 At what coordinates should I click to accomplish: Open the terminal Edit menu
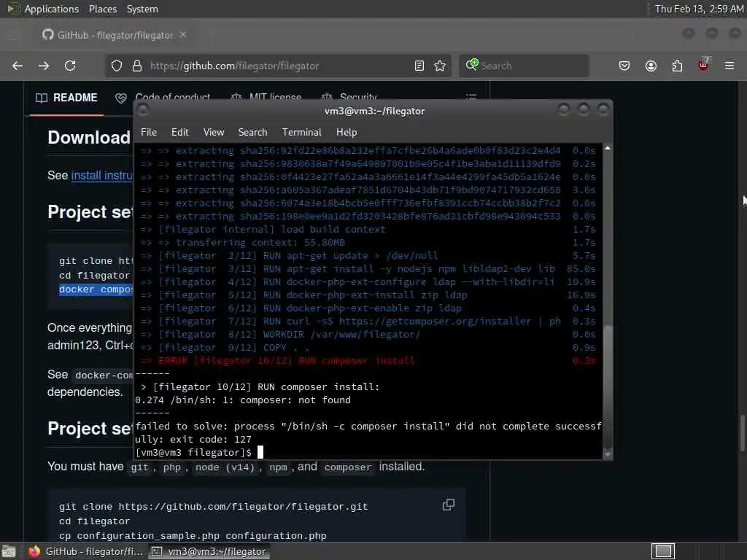pyautogui.click(x=180, y=133)
